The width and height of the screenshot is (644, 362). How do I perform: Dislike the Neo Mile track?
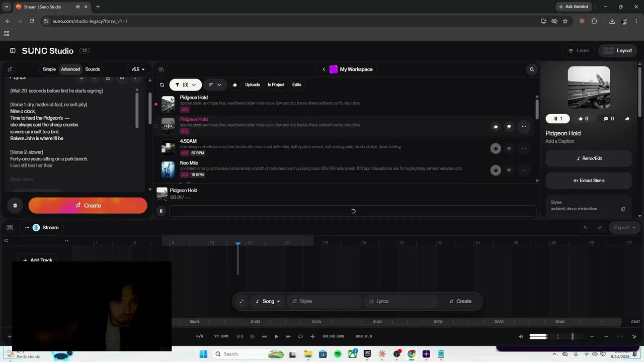tap(509, 170)
